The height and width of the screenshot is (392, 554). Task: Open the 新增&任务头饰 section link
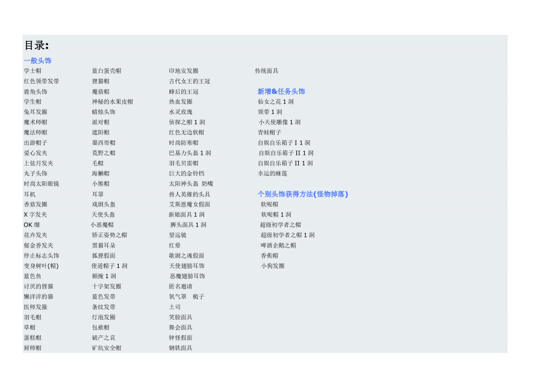click(x=281, y=92)
